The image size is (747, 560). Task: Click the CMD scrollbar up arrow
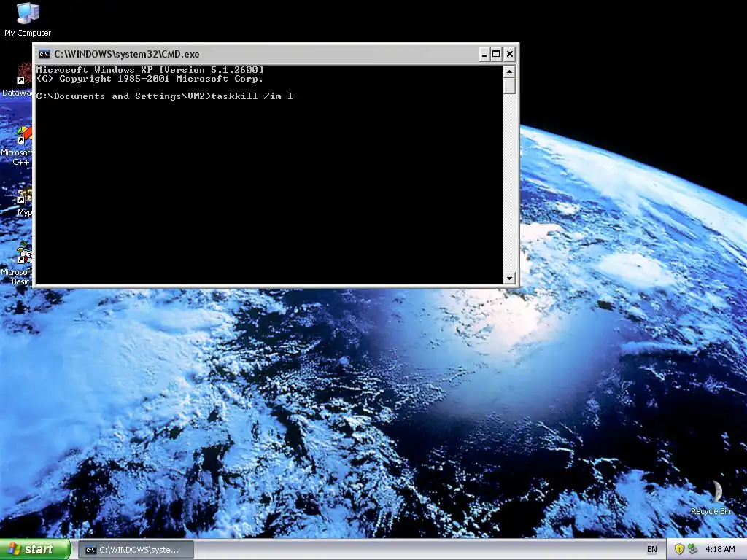click(x=509, y=72)
